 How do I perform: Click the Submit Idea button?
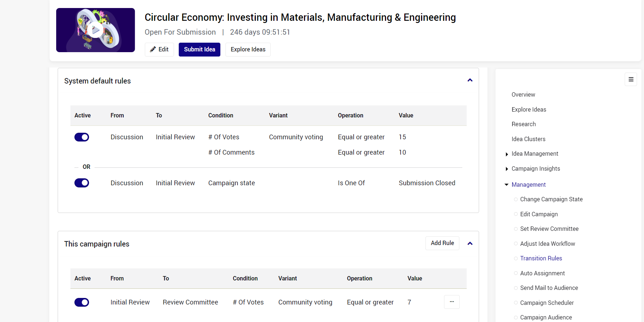200,50
